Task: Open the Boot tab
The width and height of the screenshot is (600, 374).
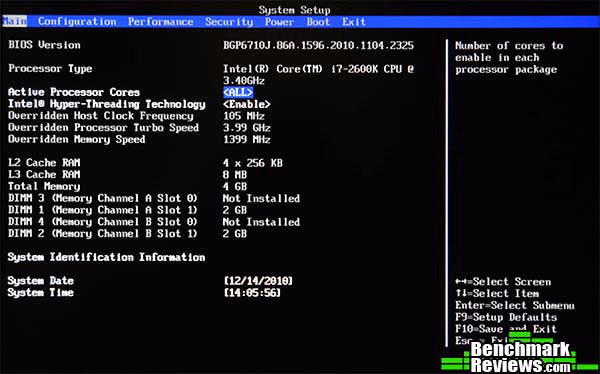Action: coord(318,22)
